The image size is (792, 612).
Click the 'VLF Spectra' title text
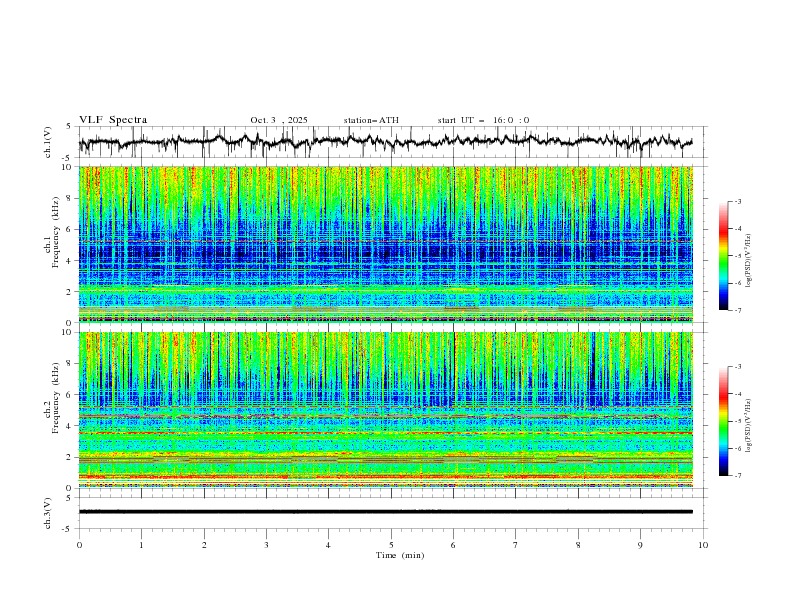point(113,120)
